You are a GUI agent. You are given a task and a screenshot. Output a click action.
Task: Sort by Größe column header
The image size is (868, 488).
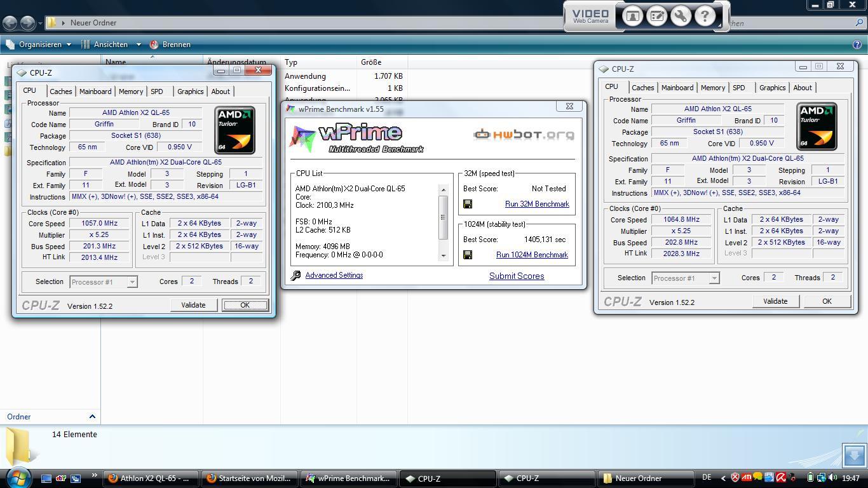click(x=382, y=62)
